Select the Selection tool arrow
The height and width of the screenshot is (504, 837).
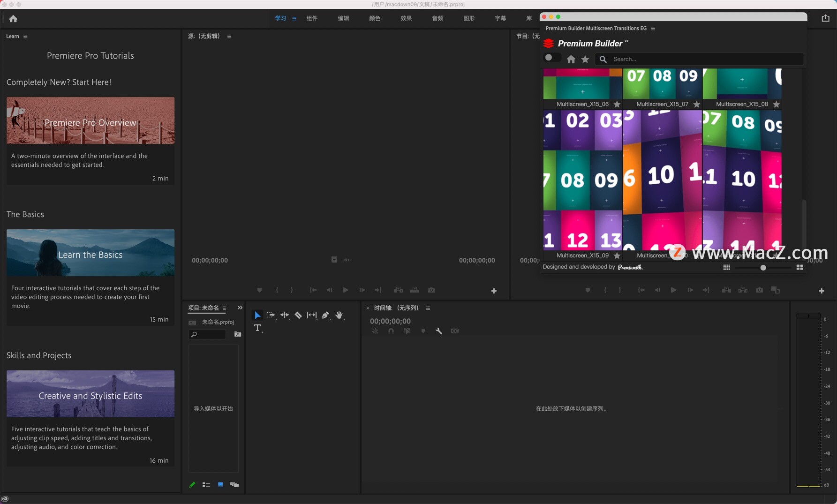coord(257,315)
